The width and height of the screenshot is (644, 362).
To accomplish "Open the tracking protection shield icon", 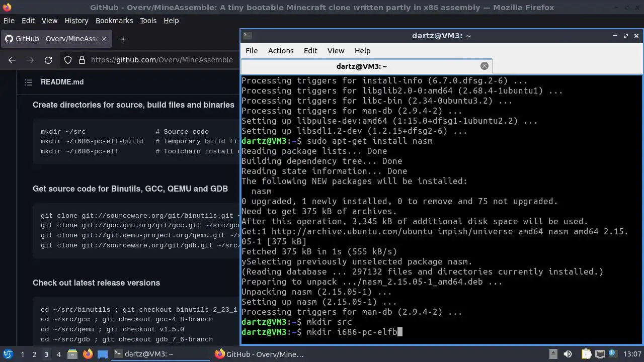I will (x=68, y=60).
